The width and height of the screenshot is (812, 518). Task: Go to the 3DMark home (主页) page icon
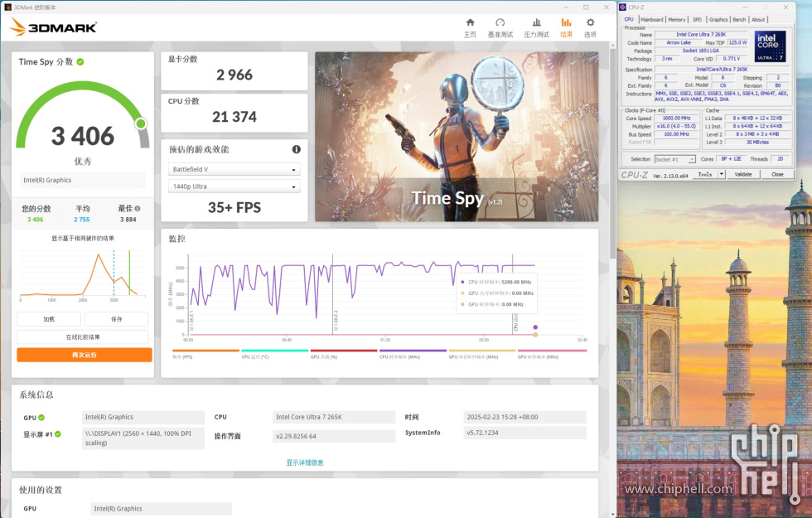[x=471, y=23]
